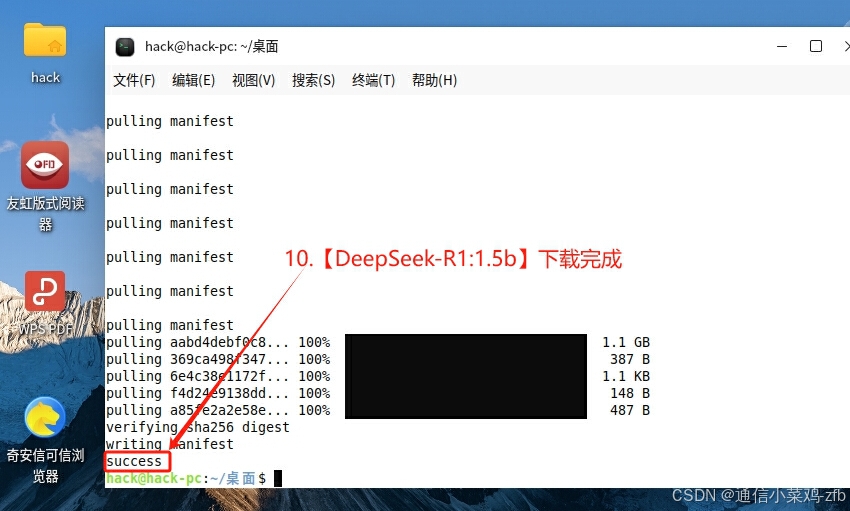850x511 pixels.
Task: Open the hack home folder desktop icon
Action: click(45, 41)
